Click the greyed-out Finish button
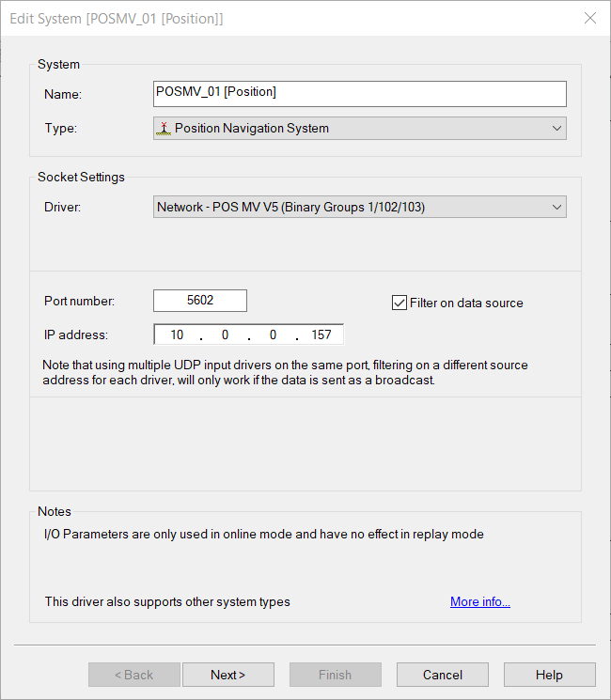This screenshot has width=611, height=700. (x=335, y=675)
